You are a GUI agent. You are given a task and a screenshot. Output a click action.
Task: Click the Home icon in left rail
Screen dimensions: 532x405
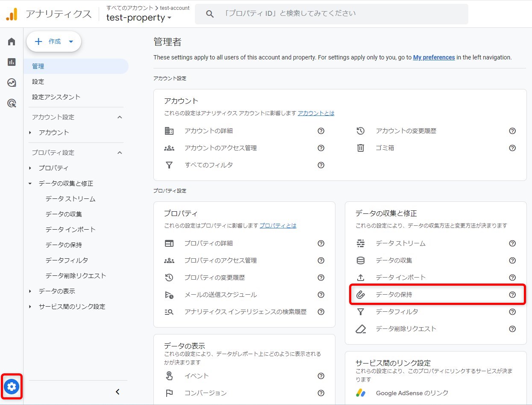tap(12, 41)
